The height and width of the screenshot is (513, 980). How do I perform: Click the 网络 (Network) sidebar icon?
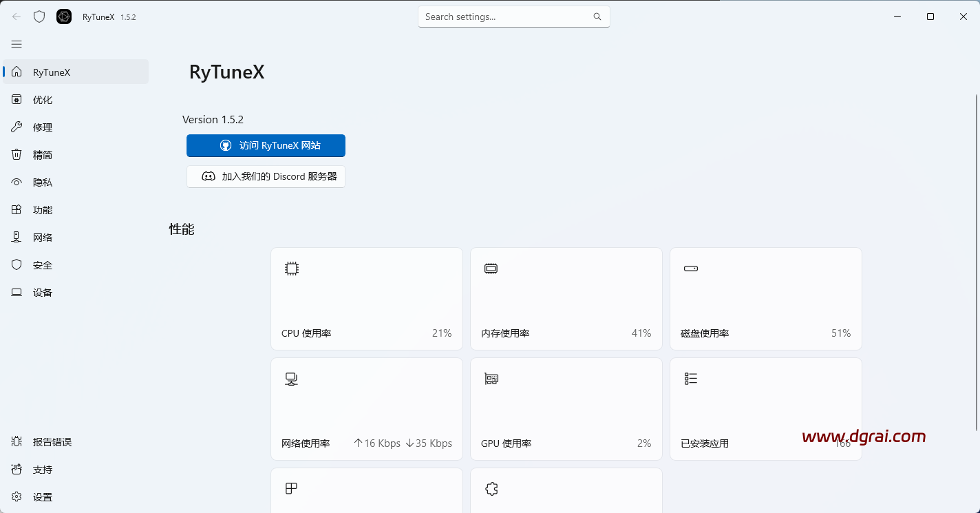point(17,237)
